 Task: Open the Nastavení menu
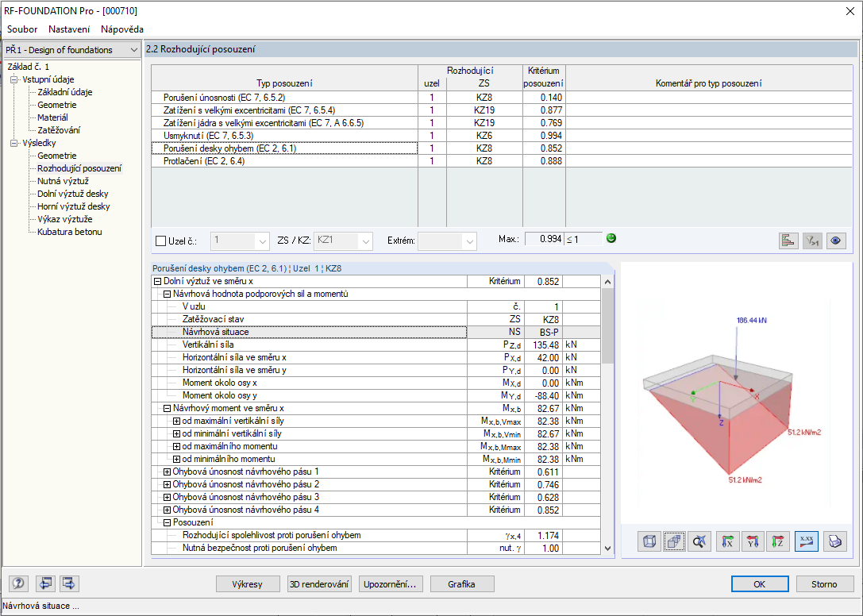[69, 29]
